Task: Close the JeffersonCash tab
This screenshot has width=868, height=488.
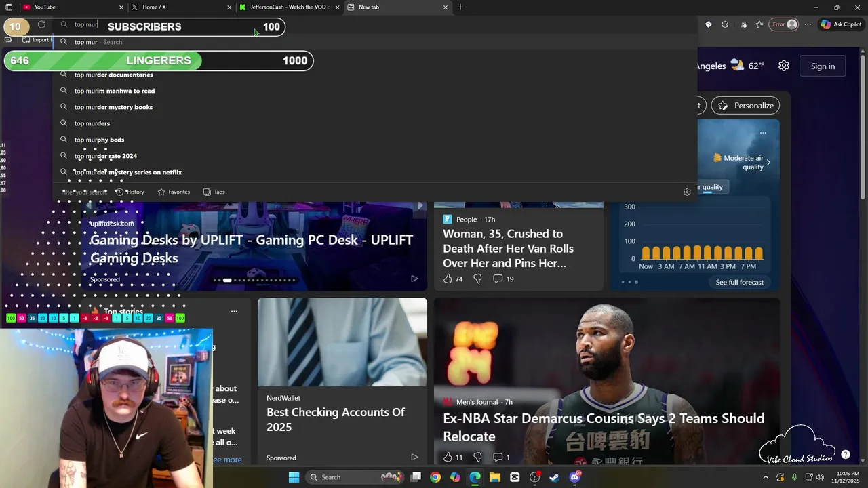Action: [337, 7]
